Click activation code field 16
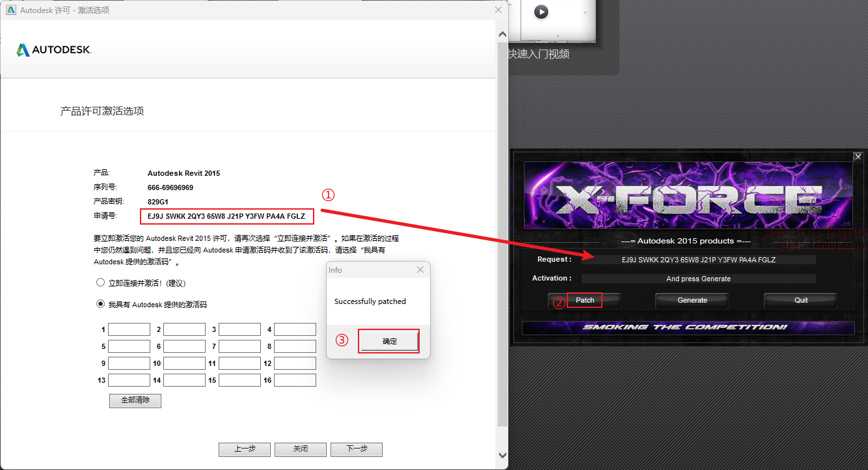The image size is (868, 470). [x=295, y=380]
